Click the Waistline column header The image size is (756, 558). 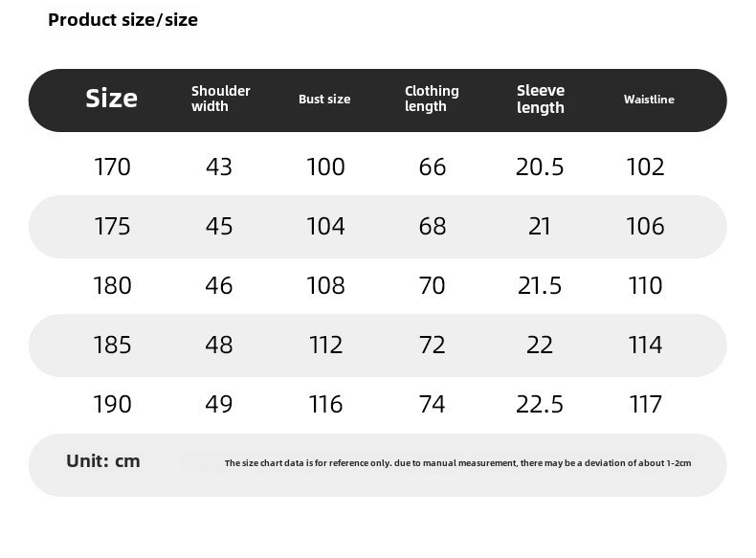pos(649,100)
